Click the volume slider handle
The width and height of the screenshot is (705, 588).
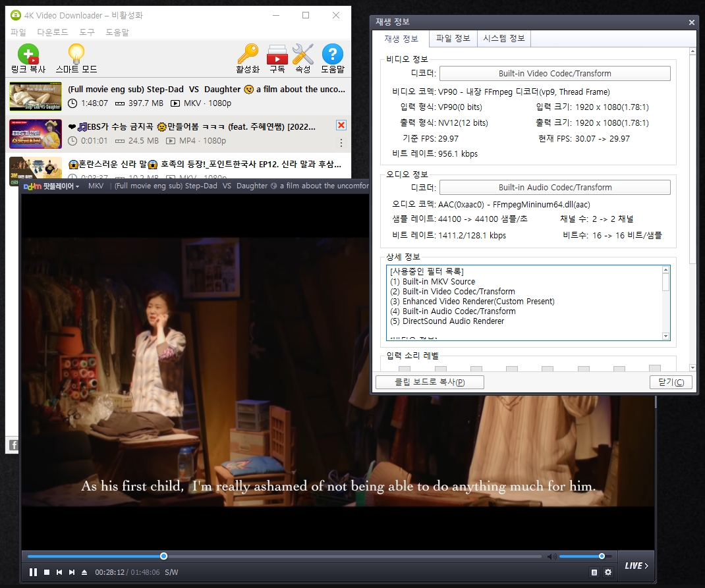(602, 556)
